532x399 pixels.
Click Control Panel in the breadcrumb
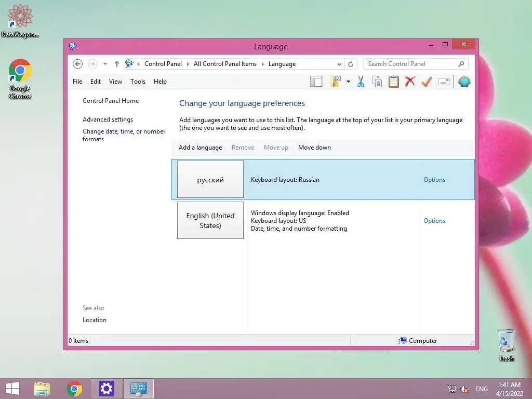click(x=163, y=64)
